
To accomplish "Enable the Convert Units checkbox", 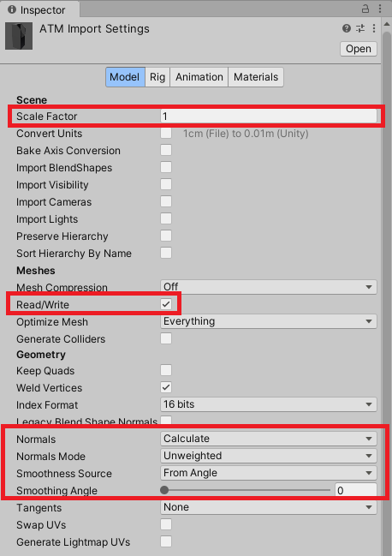I will coord(166,133).
